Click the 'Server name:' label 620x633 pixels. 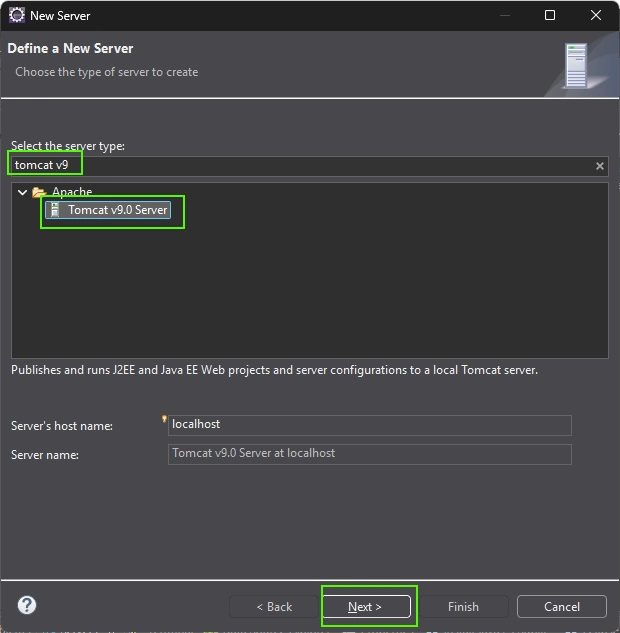click(45, 455)
